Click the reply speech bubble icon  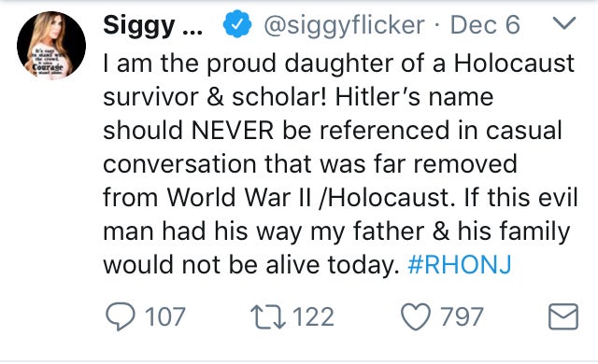click(121, 316)
